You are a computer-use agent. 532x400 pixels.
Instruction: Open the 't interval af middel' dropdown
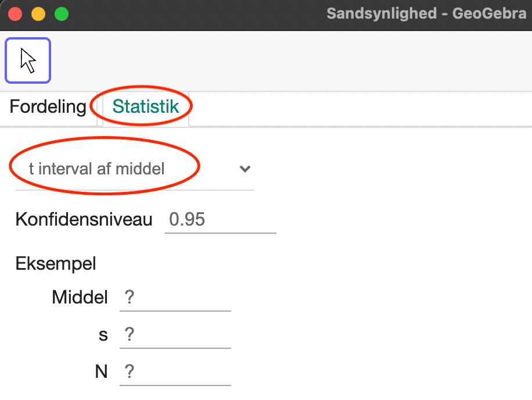pyautogui.click(x=135, y=169)
